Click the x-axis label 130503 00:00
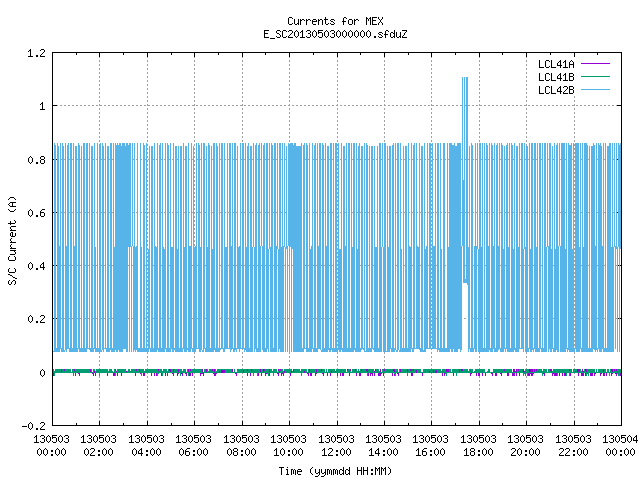Image resolution: width=640 pixels, height=480 pixels. point(51,446)
